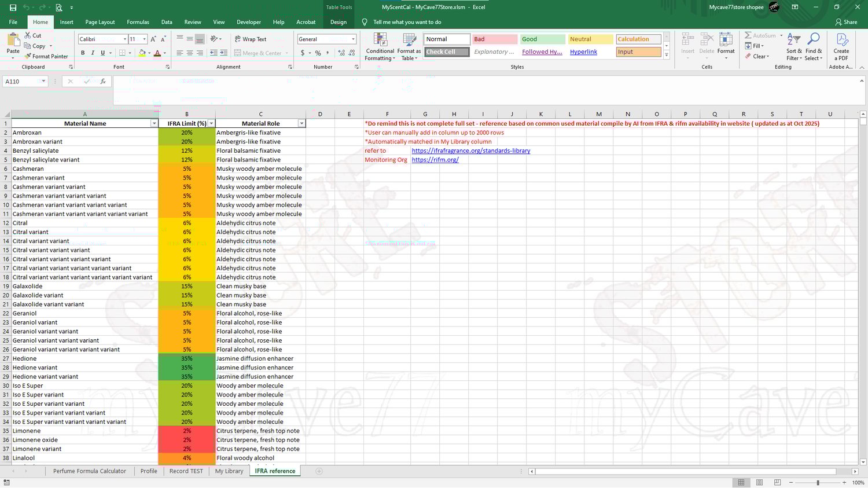
Task: Expand the Name Box dropdown
Action: coord(43,81)
